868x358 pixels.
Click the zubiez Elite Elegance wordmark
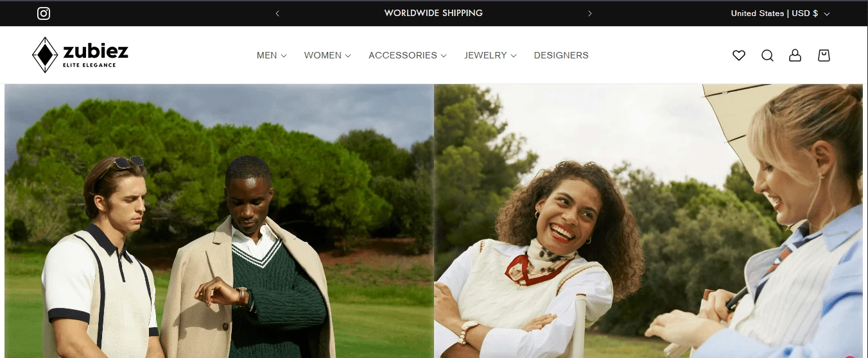coord(96,55)
